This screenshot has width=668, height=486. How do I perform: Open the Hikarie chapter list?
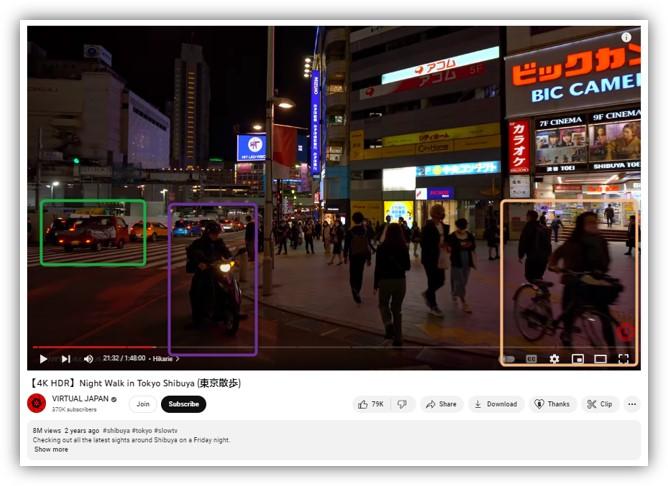click(166, 359)
